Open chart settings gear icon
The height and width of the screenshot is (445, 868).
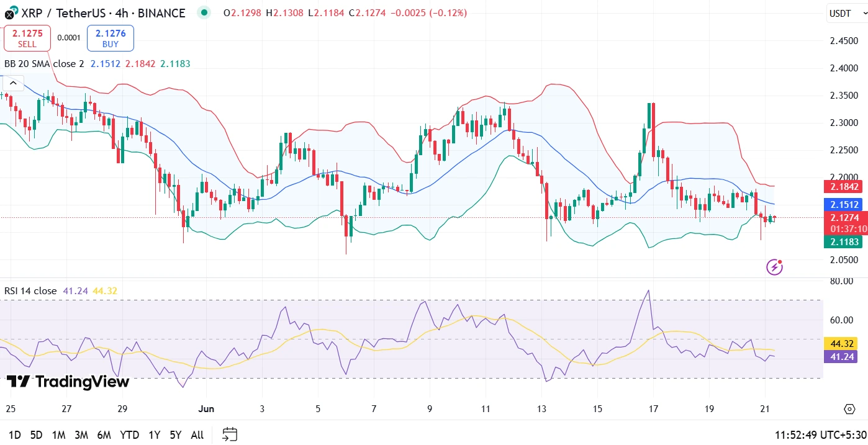coord(849,409)
